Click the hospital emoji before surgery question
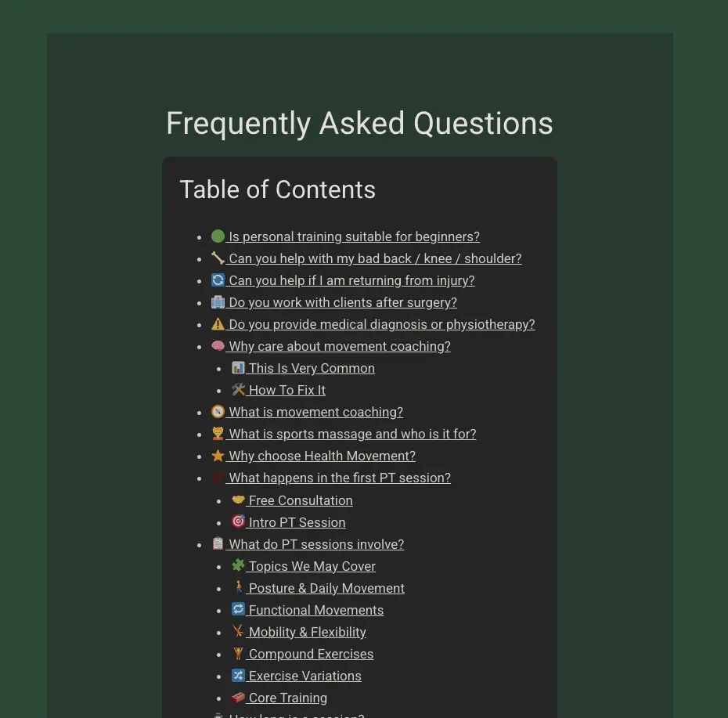 [218, 302]
